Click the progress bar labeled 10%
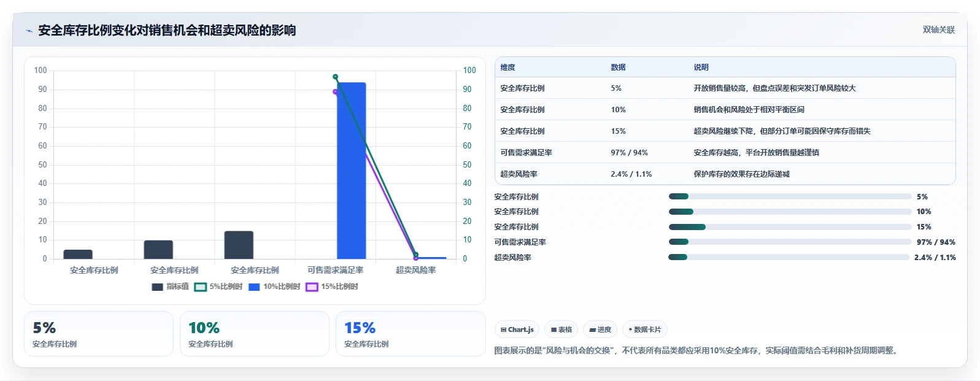Screen dimensions: 980x381 (x=790, y=212)
